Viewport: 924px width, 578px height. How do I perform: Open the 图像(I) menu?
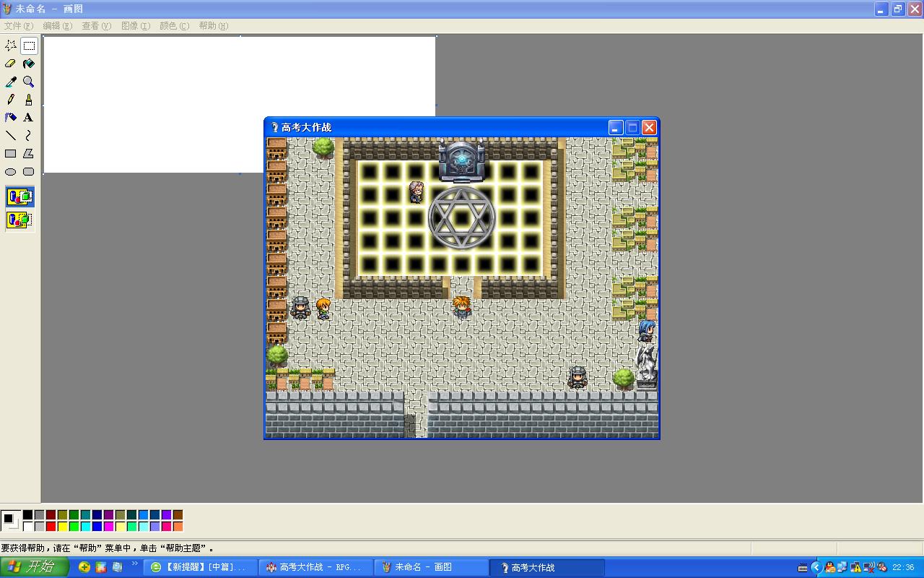pyautogui.click(x=136, y=26)
